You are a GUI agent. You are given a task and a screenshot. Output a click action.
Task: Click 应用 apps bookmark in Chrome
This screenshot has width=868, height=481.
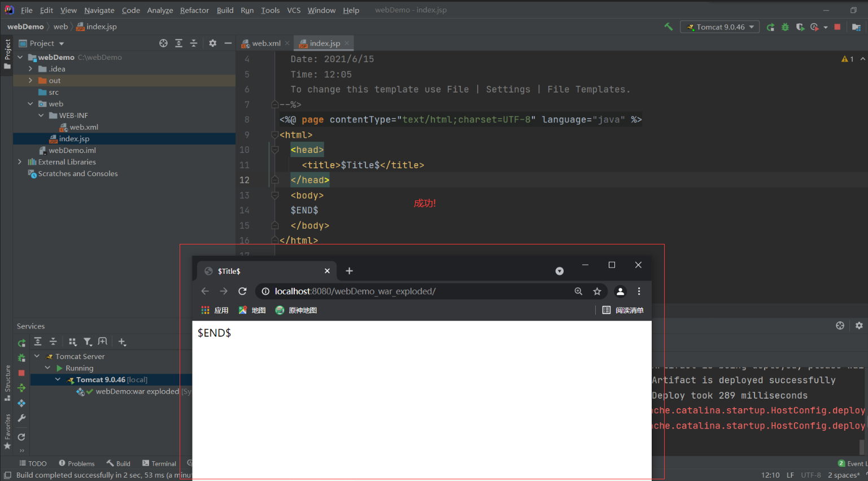click(215, 310)
